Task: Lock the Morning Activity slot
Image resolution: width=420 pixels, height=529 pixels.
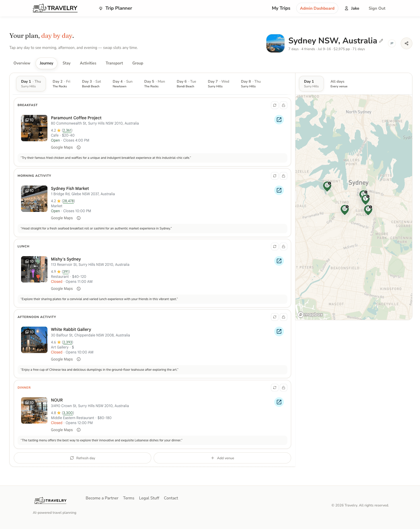Action: pyautogui.click(x=284, y=176)
